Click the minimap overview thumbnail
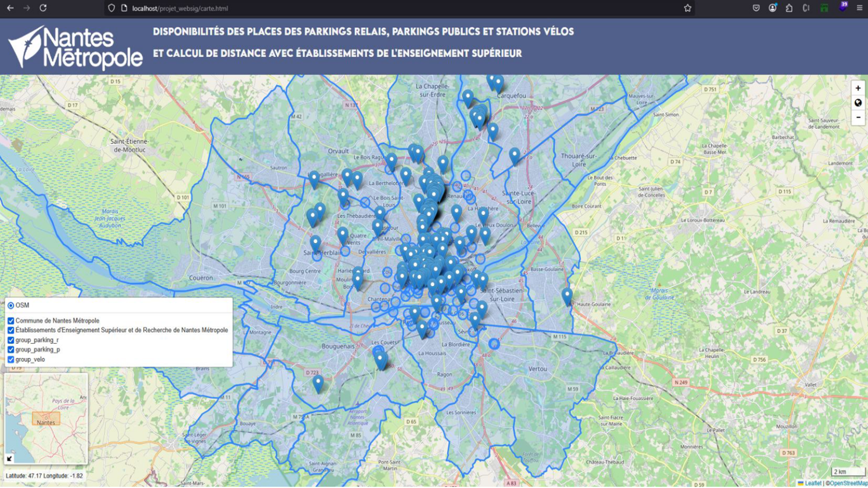The image size is (868, 488). (46, 418)
